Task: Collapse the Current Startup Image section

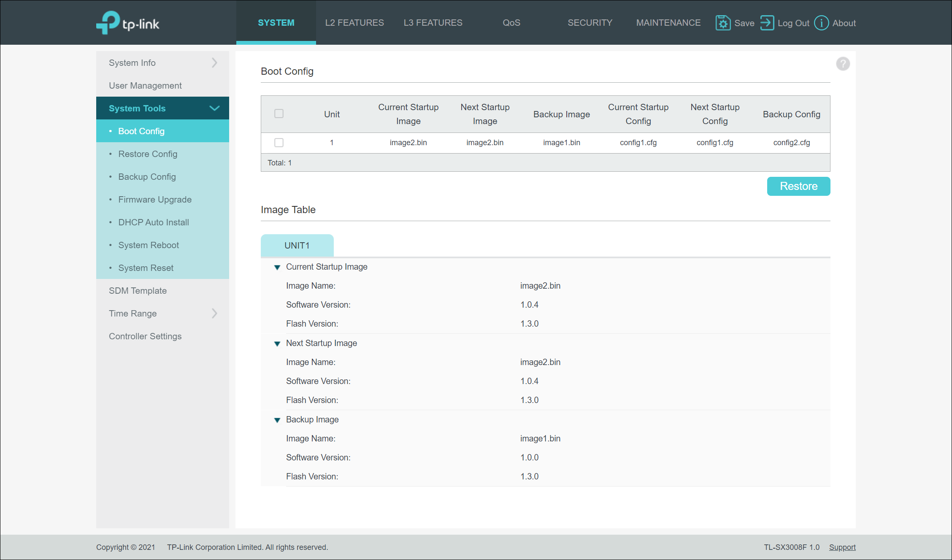Action: click(277, 267)
